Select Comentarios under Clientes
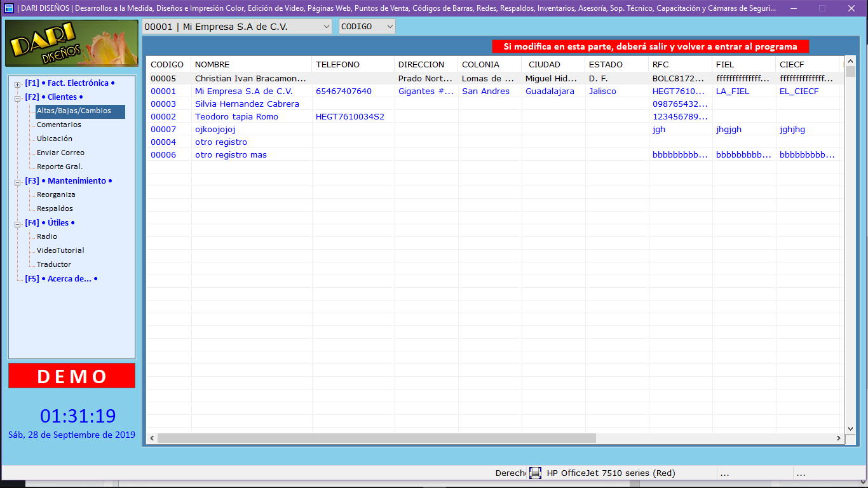 pos(59,125)
